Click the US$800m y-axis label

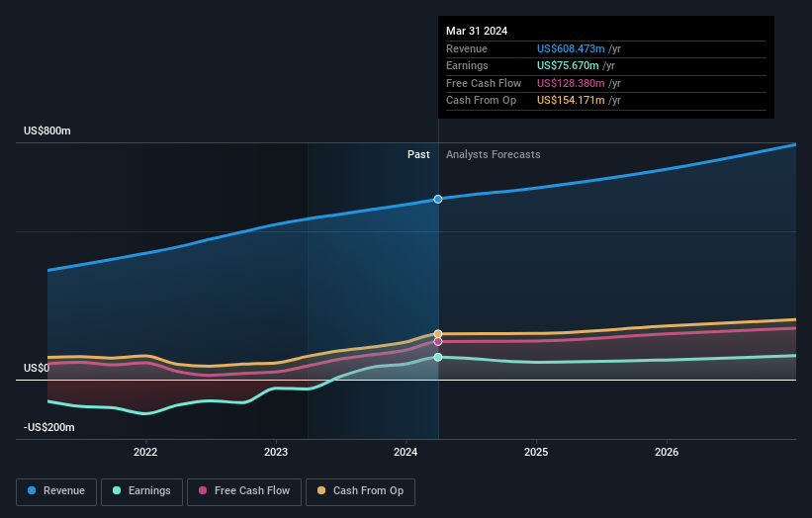tap(47, 130)
